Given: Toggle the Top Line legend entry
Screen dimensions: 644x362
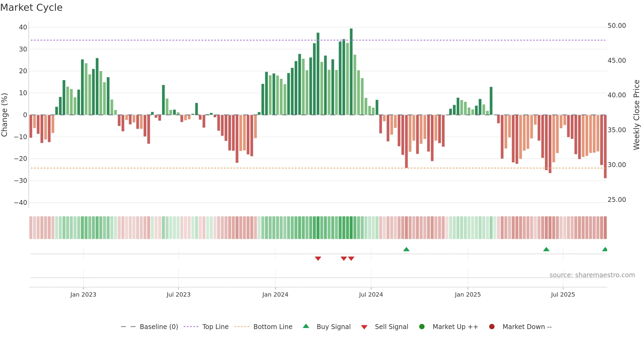Looking at the screenshot, I should pos(206,327).
